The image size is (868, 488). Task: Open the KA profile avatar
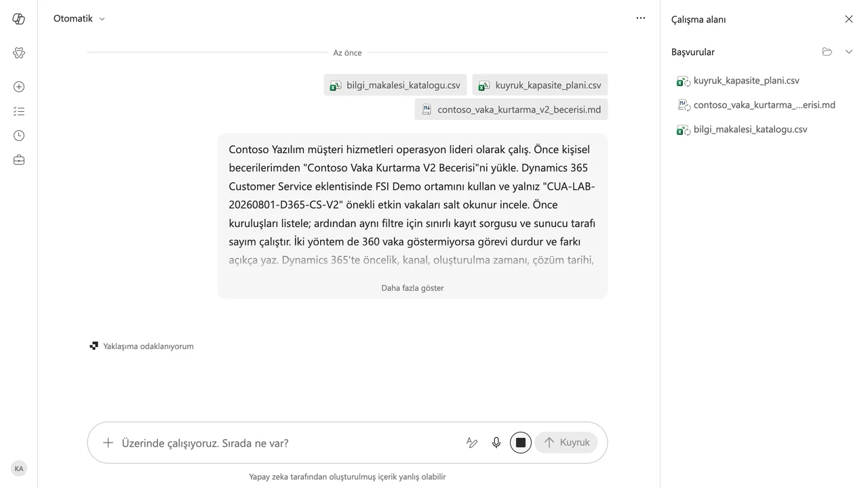pos(19,468)
